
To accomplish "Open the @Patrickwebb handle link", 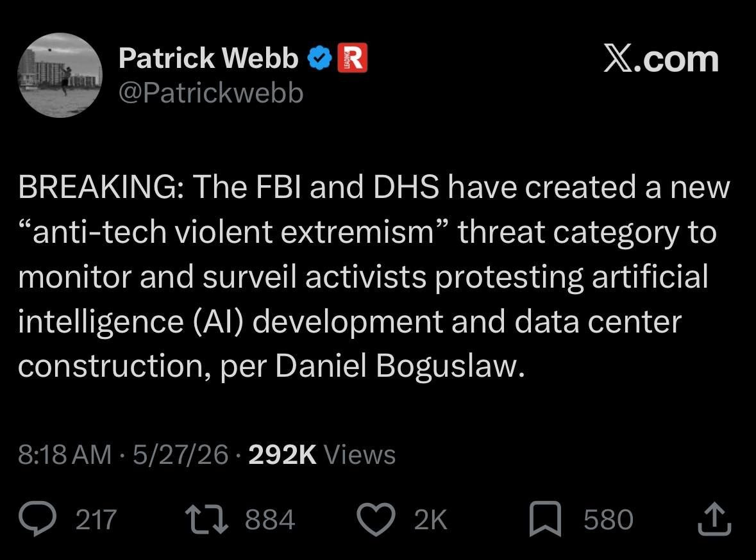I will coord(211,92).
